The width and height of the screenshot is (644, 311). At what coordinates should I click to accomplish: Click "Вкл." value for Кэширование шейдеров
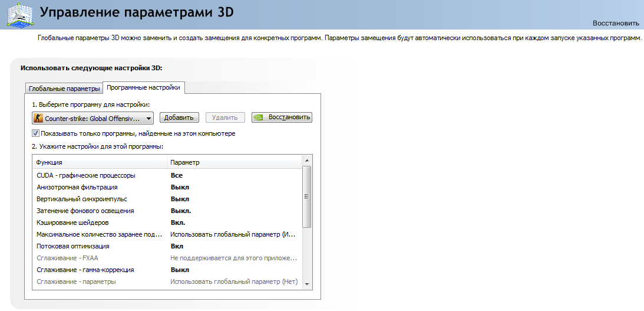click(x=178, y=223)
